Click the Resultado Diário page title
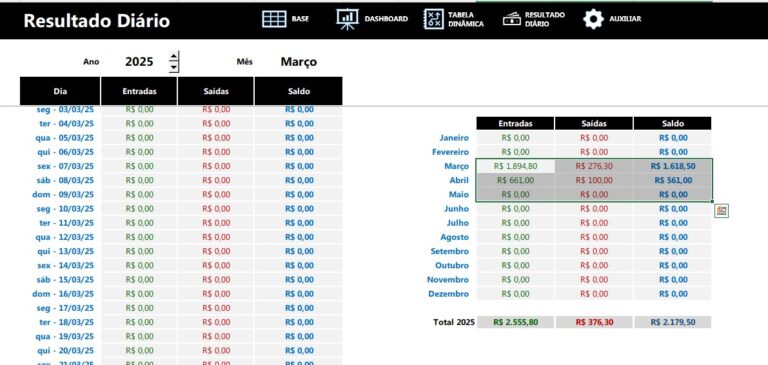Viewport: 768px width, 365px height. pyautogui.click(x=96, y=21)
